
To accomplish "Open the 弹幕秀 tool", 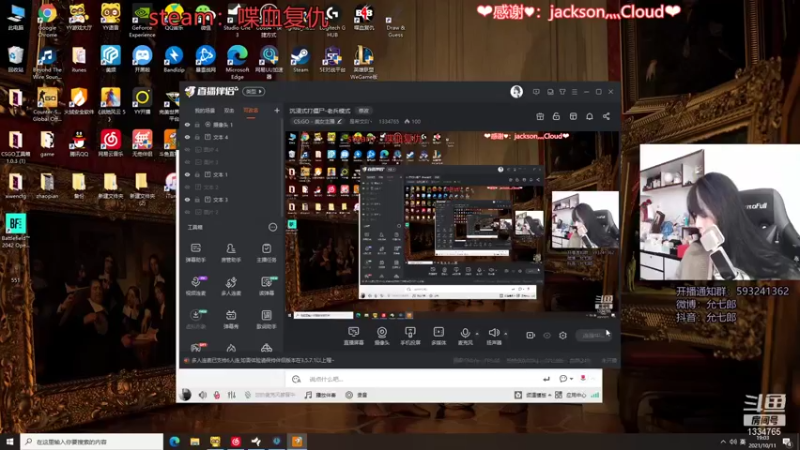I will [231, 319].
